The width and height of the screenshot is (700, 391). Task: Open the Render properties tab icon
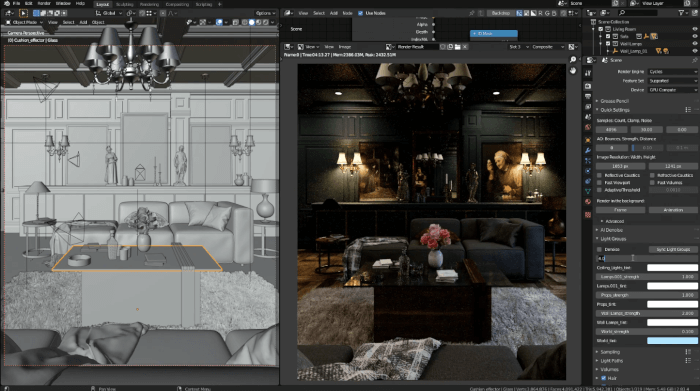click(588, 86)
